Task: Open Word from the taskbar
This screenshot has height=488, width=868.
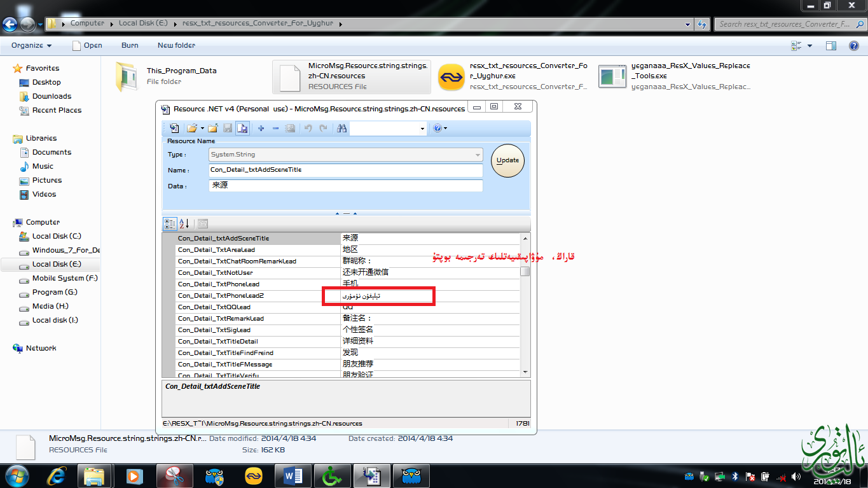Action: tap(293, 476)
